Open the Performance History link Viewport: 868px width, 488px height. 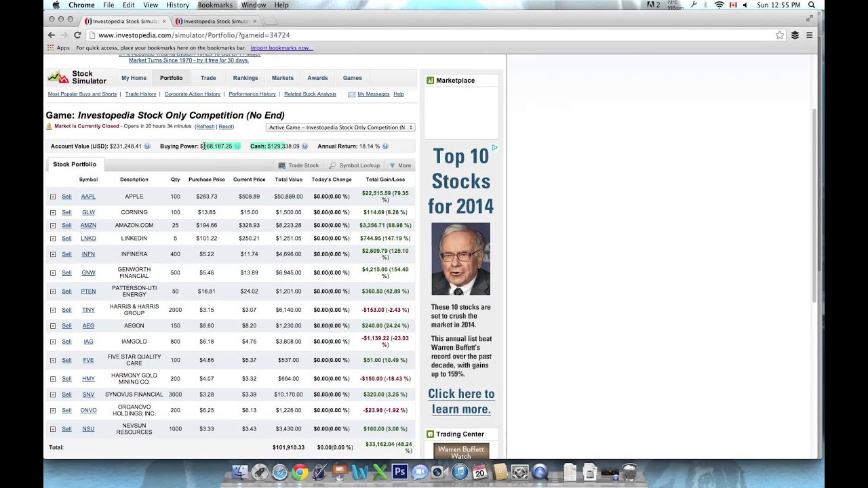[252, 94]
